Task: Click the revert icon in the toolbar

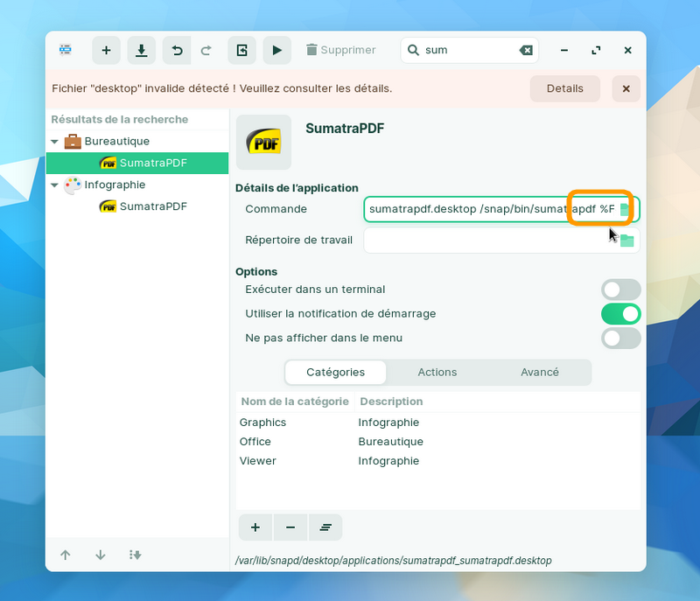Action: coord(241,51)
